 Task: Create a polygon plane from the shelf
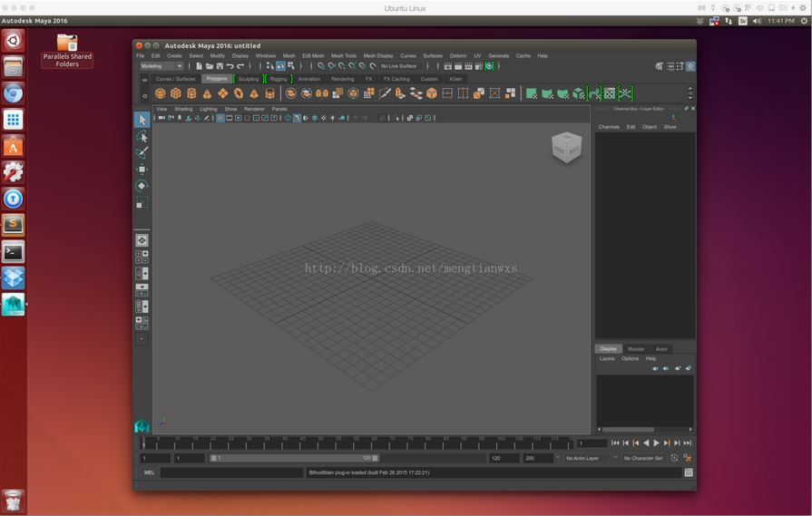(x=222, y=93)
